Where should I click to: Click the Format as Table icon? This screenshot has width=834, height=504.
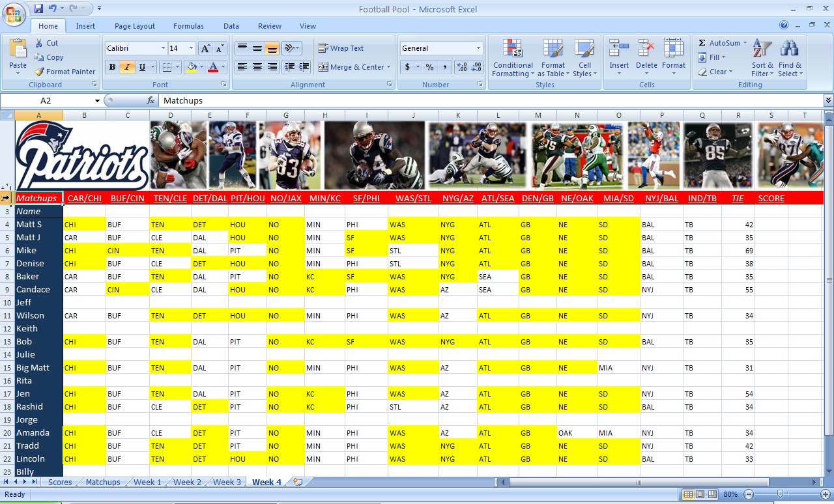pos(553,59)
